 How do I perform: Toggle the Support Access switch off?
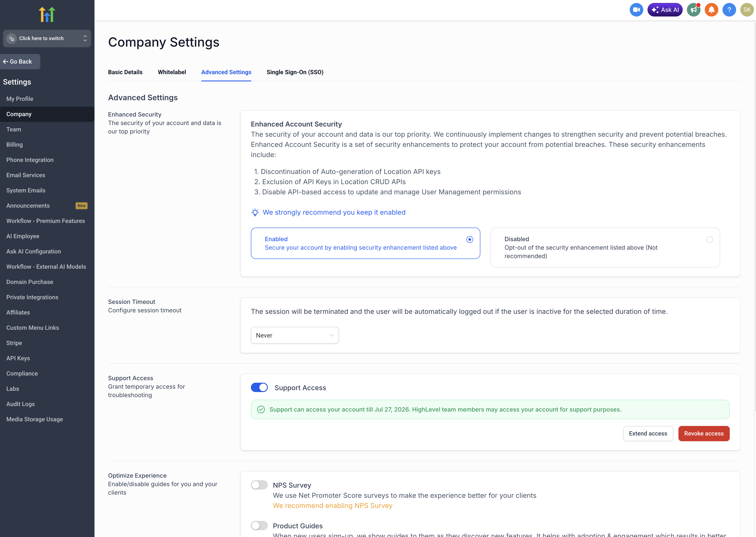(x=259, y=388)
